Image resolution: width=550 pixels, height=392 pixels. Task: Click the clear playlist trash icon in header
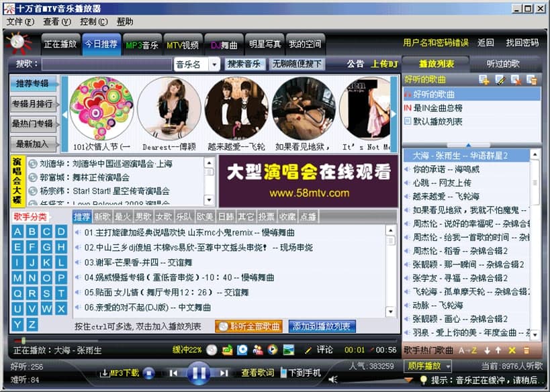click(531, 80)
